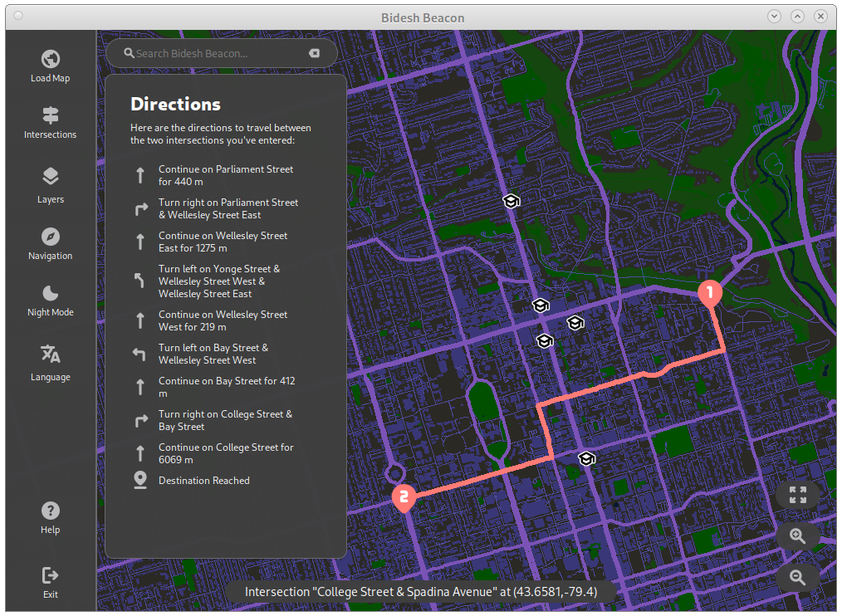Click the school icon near College Street

tap(587, 459)
